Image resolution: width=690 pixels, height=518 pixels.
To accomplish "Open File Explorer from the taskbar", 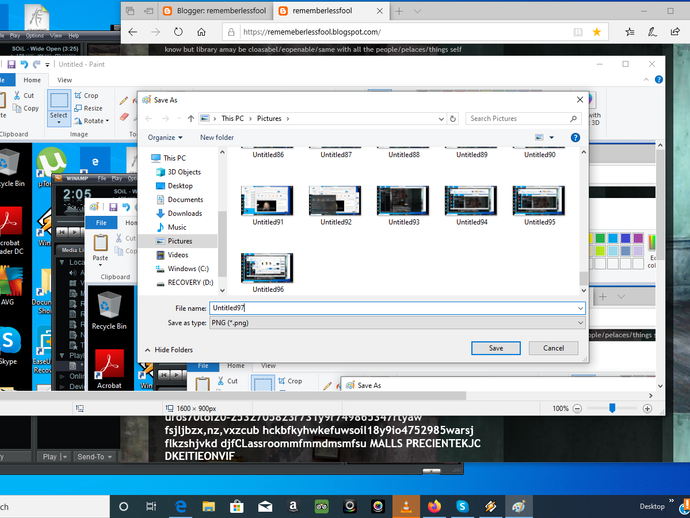I will click(209, 507).
